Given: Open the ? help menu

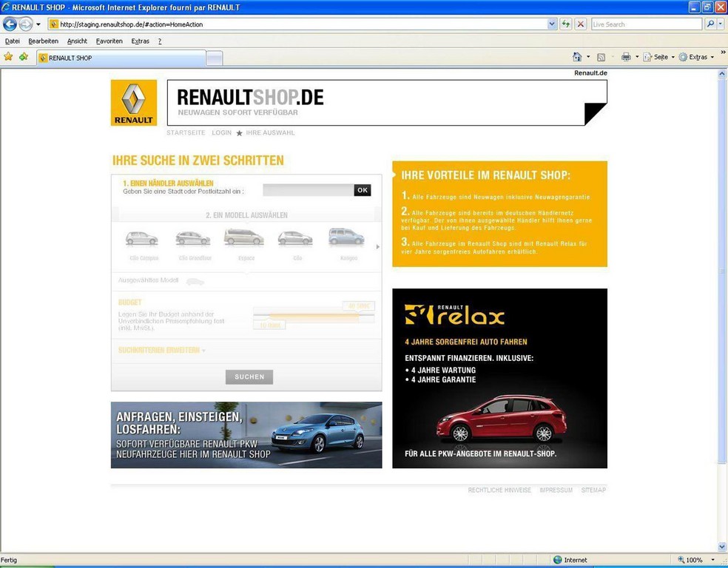Looking at the screenshot, I should (x=160, y=41).
